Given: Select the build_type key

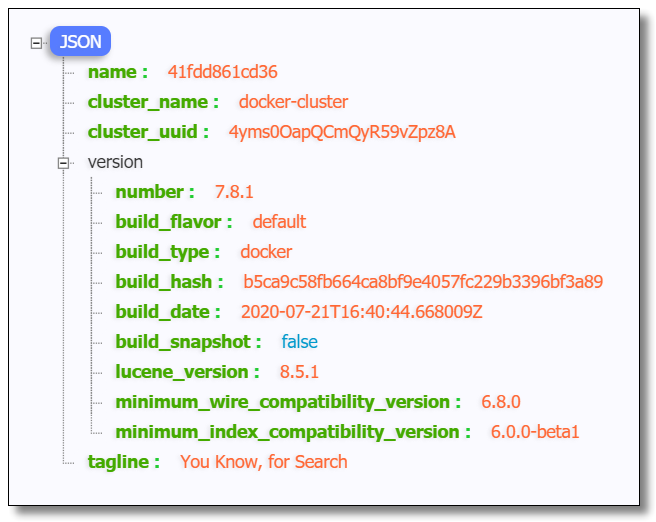Looking at the screenshot, I should pos(162,252).
